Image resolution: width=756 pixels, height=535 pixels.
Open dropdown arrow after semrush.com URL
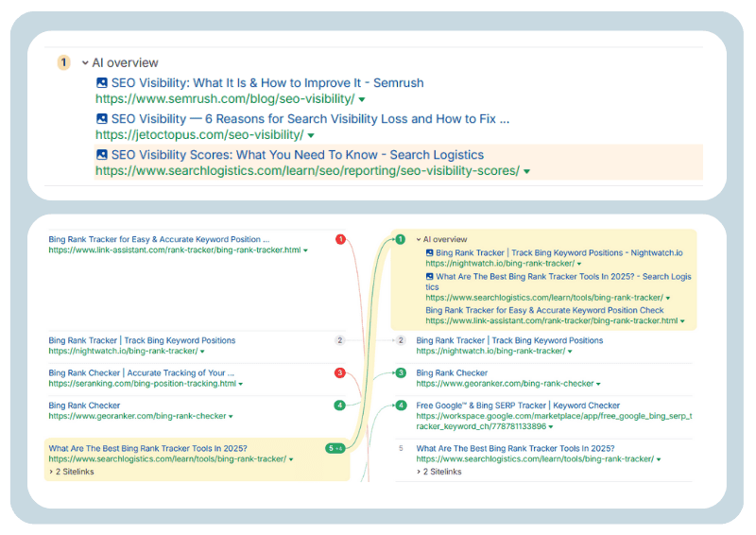362,100
